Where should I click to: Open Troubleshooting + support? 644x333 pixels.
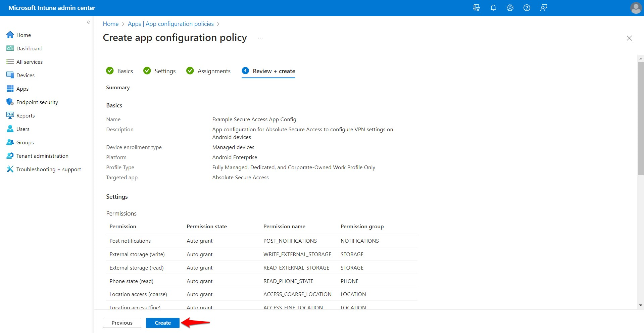tap(49, 169)
